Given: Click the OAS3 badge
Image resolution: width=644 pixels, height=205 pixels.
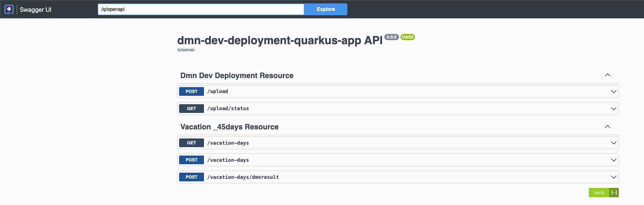Looking at the screenshot, I should tap(407, 37).
